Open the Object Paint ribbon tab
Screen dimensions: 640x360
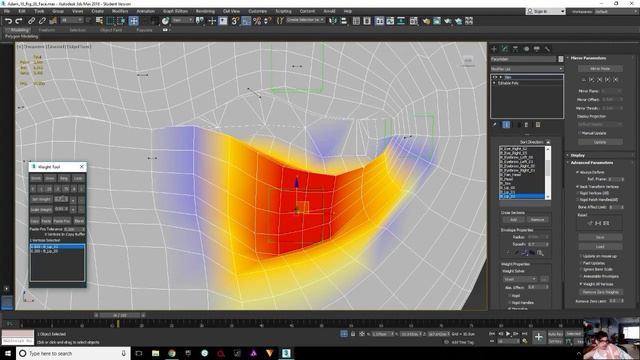(x=111, y=30)
